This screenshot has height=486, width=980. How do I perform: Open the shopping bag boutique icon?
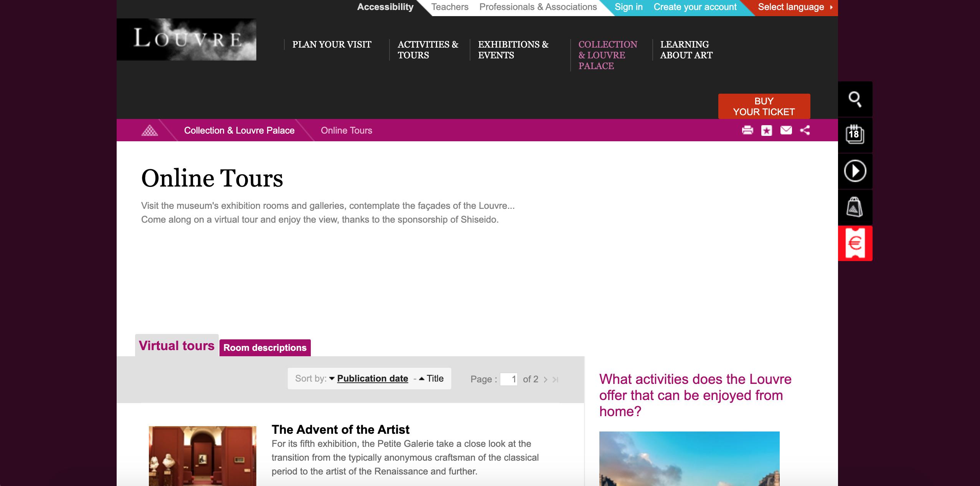point(855,207)
